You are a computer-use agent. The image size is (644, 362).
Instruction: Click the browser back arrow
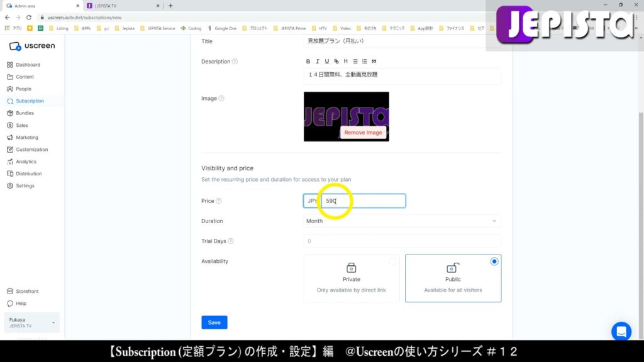point(8,18)
